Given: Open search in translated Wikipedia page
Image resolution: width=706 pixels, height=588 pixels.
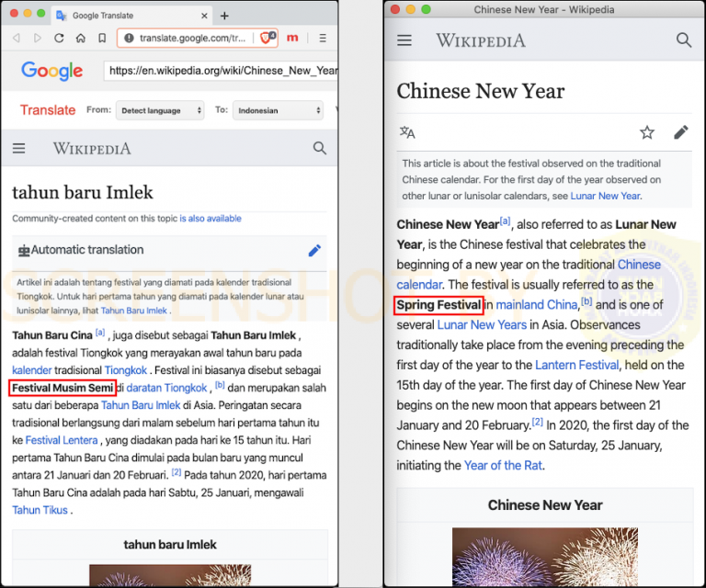Looking at the screenshot, I should 320,148.
